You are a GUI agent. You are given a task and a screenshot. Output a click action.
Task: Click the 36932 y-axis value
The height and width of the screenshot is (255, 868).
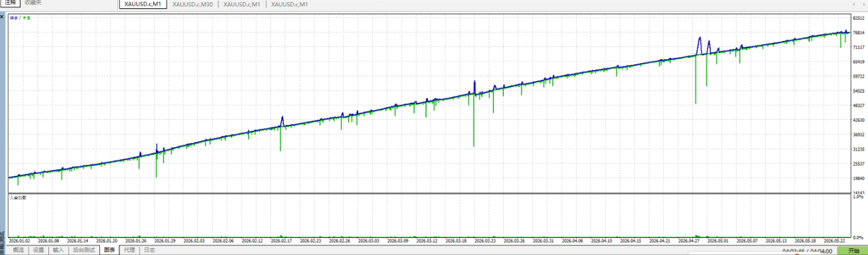(858, 134)
